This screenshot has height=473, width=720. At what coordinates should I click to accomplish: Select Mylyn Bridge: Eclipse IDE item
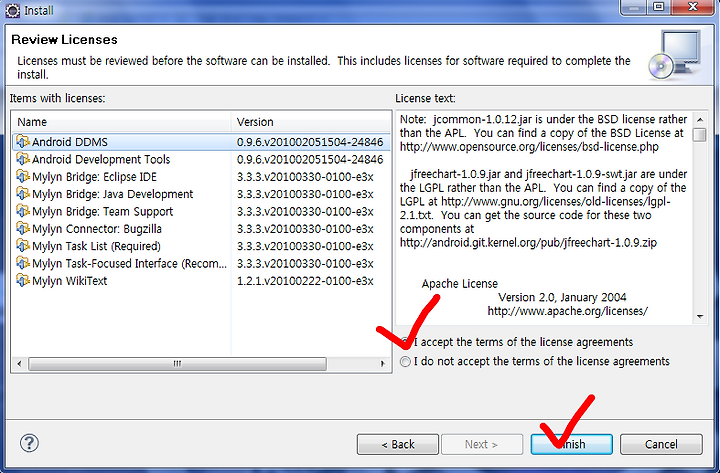click(201, 177)
